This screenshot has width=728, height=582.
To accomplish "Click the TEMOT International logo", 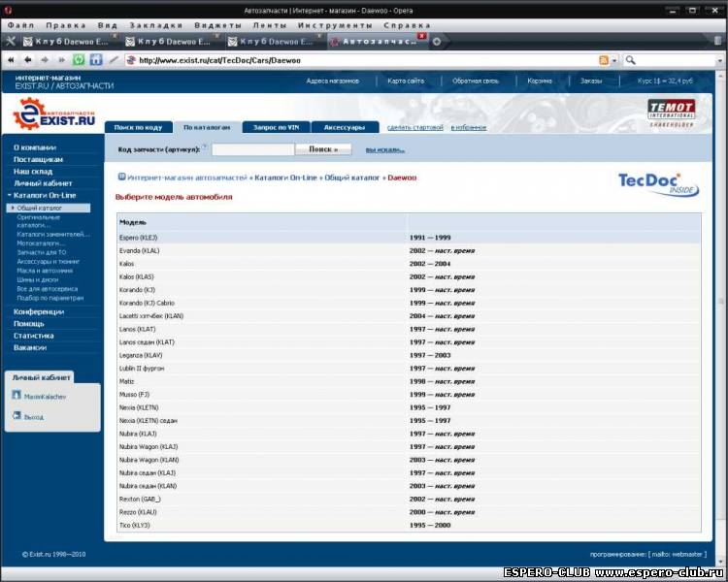I will point(672,113).
